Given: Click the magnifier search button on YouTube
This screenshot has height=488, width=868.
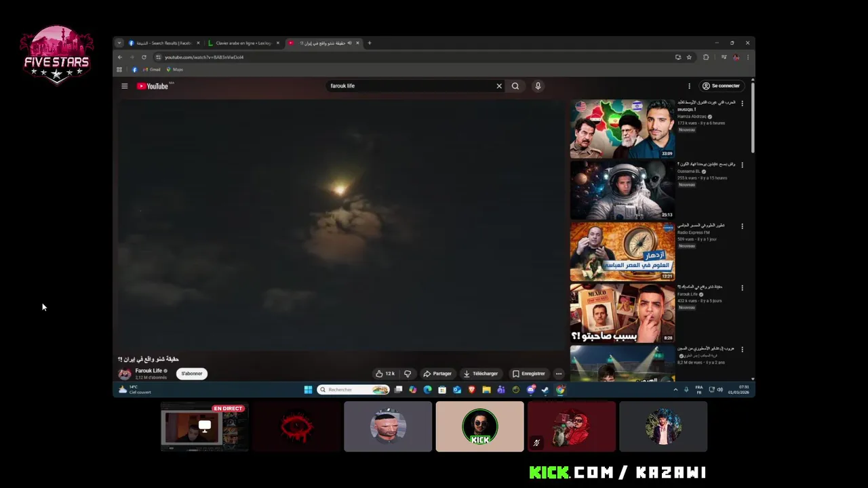Looking at the screenshot, I should (515, 86).
